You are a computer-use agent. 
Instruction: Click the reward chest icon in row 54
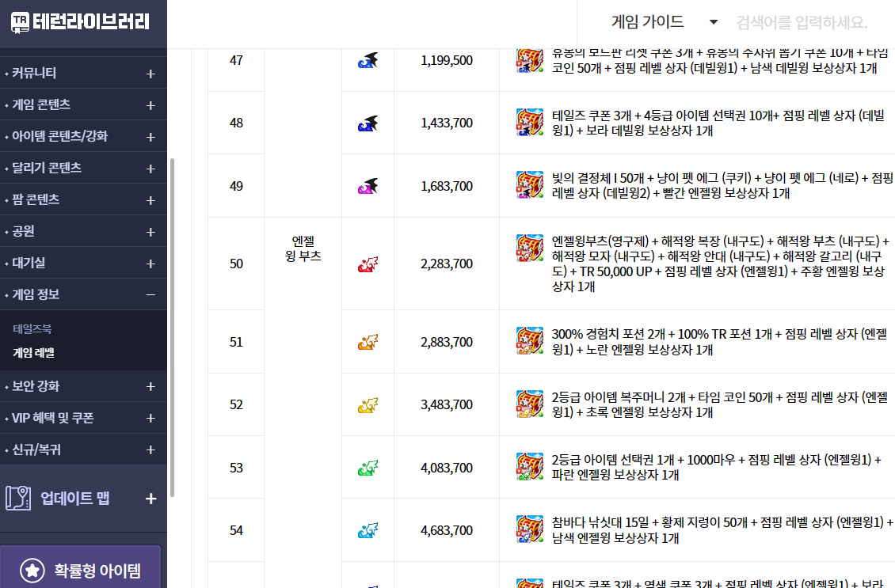click(x=529, y=529)
